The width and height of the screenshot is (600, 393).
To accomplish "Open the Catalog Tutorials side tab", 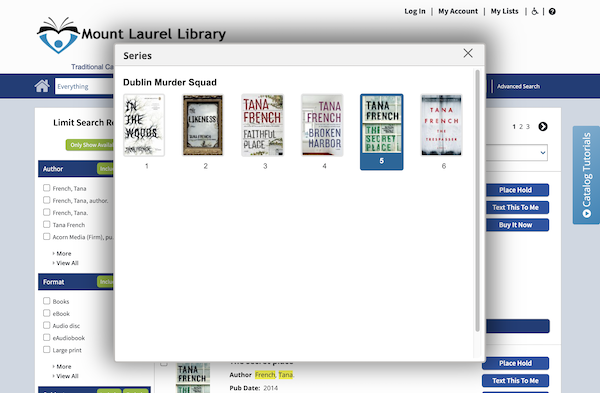I will coord(586,175).
